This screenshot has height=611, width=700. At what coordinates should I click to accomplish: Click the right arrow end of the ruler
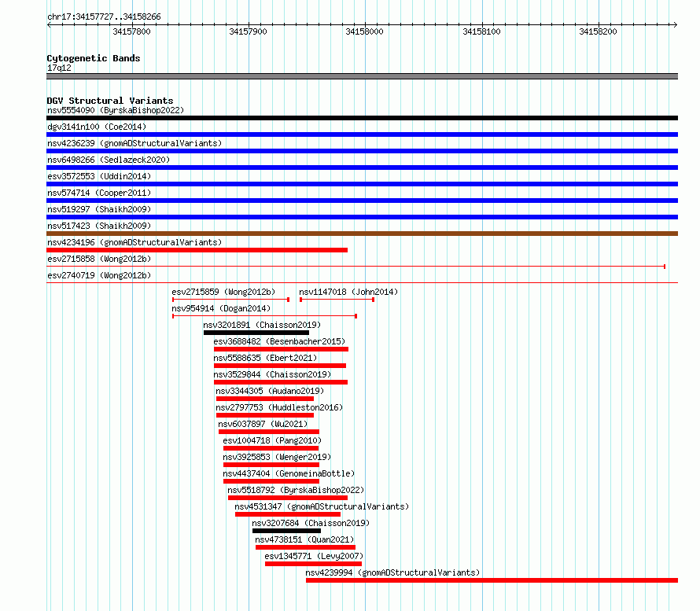pyautogui.click(x=675, y=25)
